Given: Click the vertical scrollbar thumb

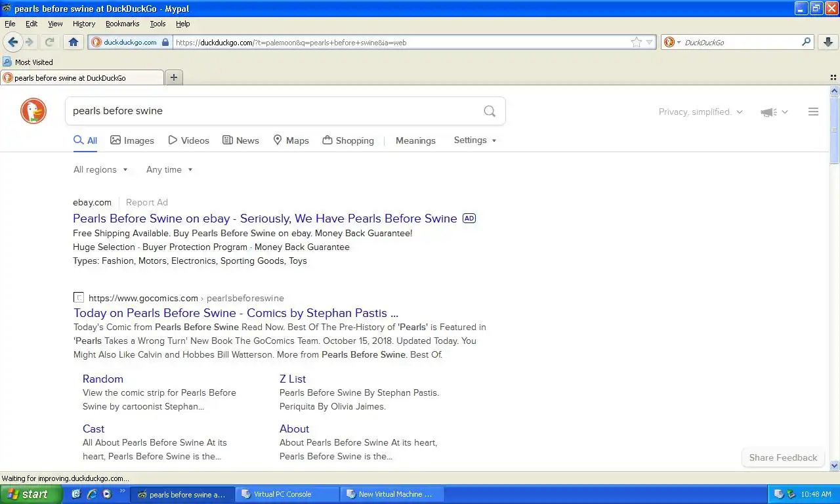Looking at the screenshot, I should click(x=834, y=130).
